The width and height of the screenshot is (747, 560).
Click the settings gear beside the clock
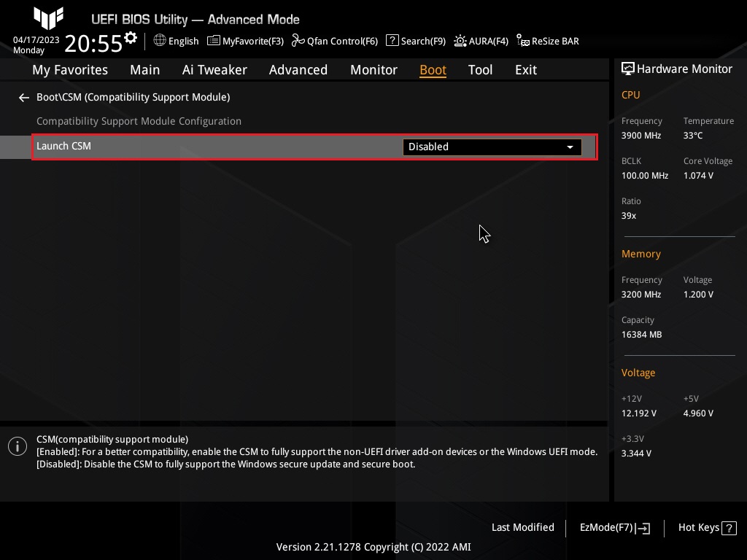coord(131,38)
